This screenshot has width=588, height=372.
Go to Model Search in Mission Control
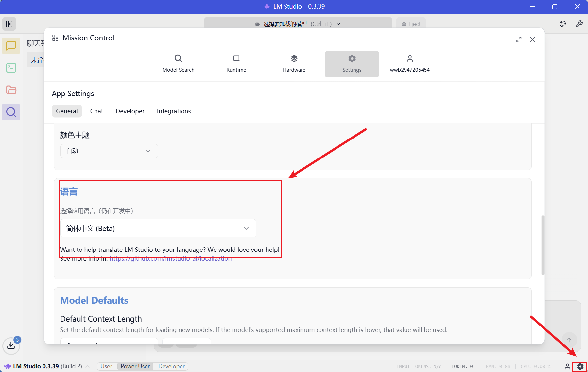178,64
